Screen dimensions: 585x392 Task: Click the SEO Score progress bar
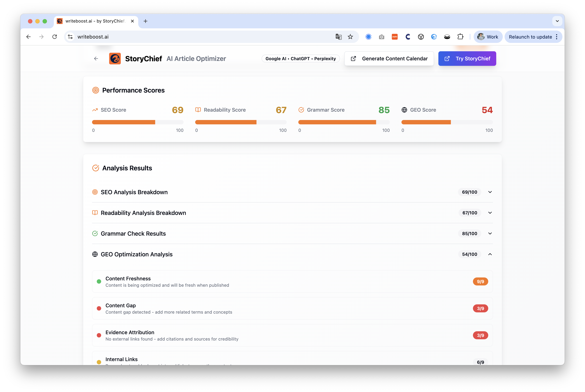(x=138, y=122)
